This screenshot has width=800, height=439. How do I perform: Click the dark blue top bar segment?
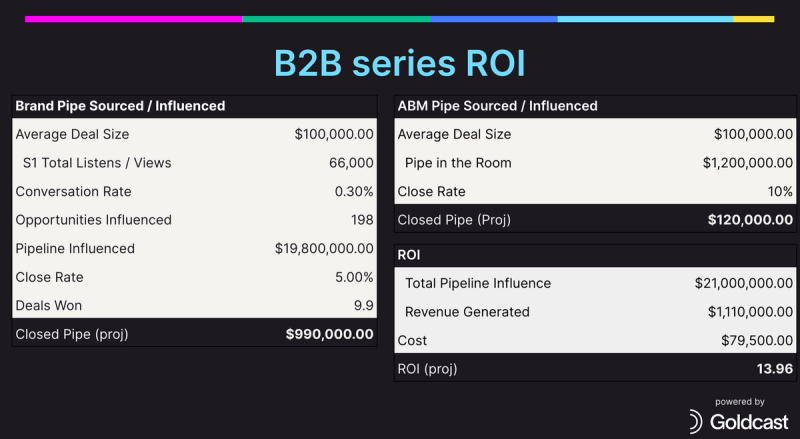(x=494, y=19)
